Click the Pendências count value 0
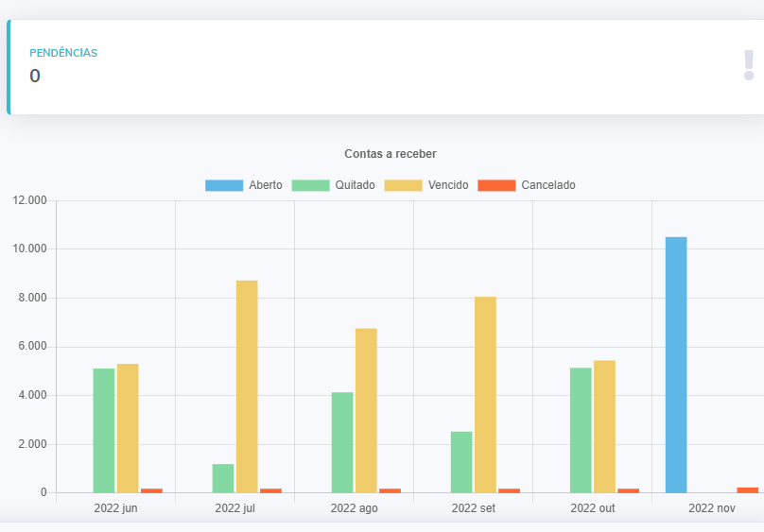Viewport: 764px width, 532px height. (35, 77)
